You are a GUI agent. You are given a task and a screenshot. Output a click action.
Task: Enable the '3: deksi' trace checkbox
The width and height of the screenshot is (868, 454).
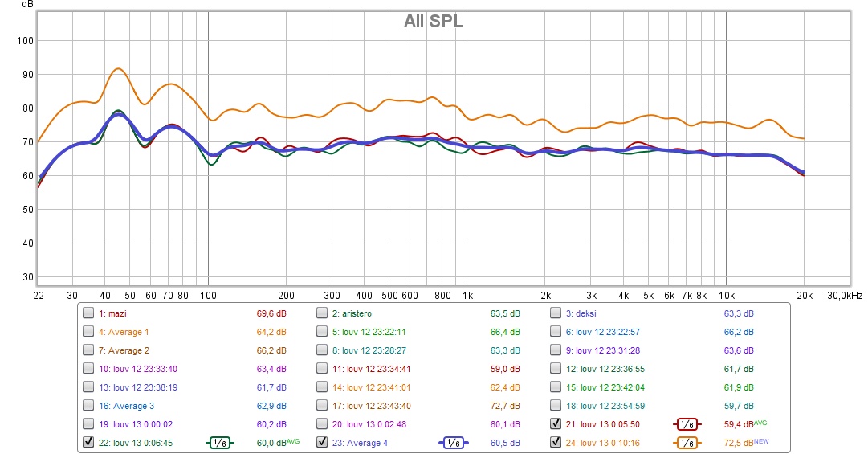click(x=555, y=313)
